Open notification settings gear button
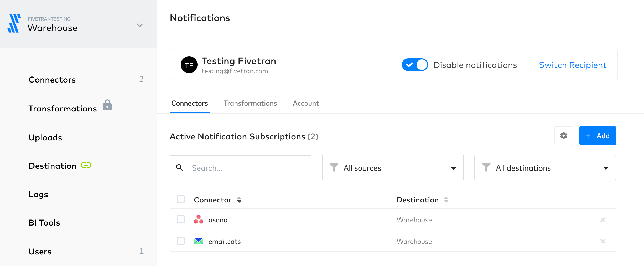The width and height of the screenshot is (644, 266). pos(564,136)
